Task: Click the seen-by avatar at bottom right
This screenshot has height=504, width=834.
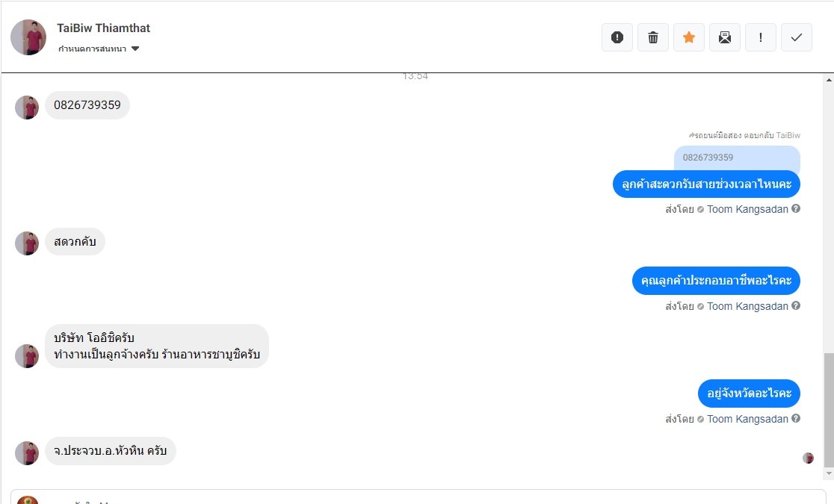Action: [808, 458]
